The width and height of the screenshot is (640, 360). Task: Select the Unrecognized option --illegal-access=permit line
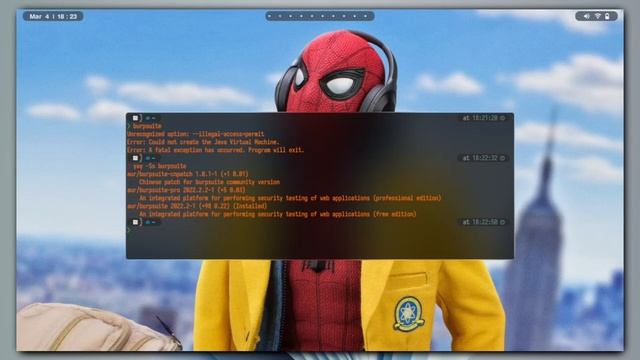(196, 134)
